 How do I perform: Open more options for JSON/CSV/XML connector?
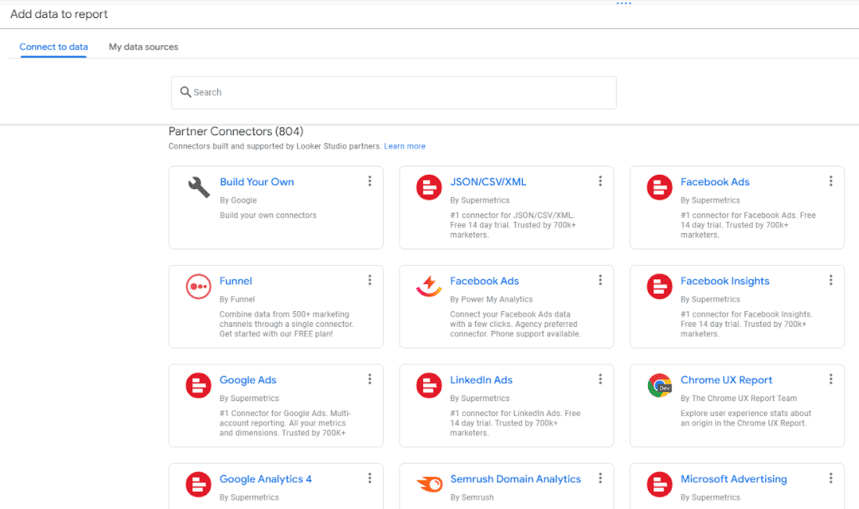click(600, 181)
